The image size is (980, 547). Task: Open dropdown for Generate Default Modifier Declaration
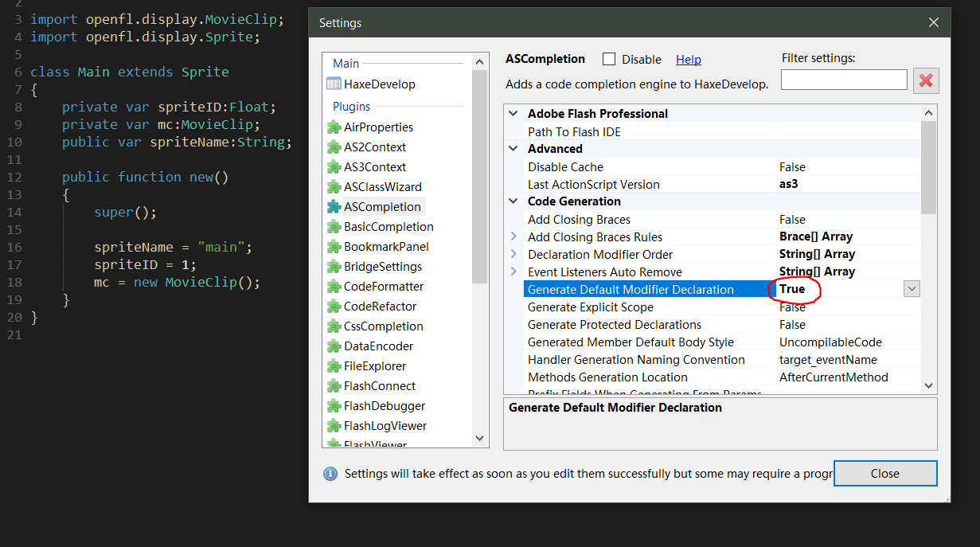912,289
